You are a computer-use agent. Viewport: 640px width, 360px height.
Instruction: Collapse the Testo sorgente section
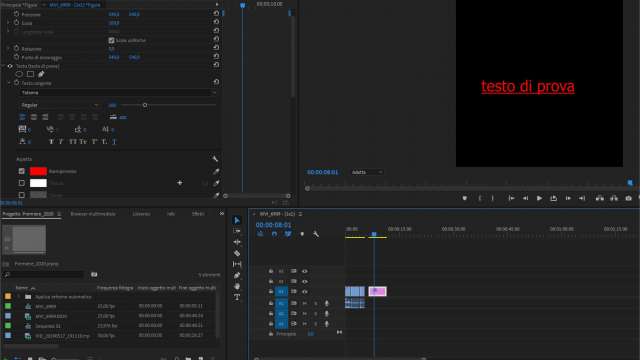9,83
